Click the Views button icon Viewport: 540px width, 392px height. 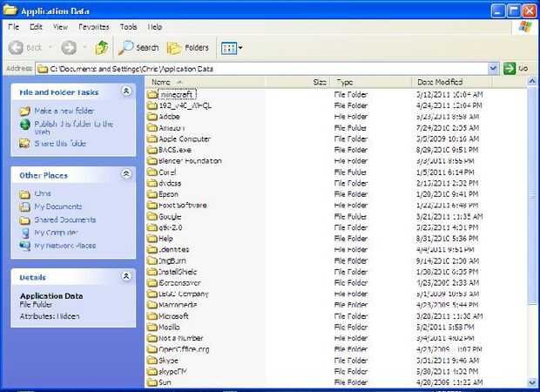coord(229,48)
